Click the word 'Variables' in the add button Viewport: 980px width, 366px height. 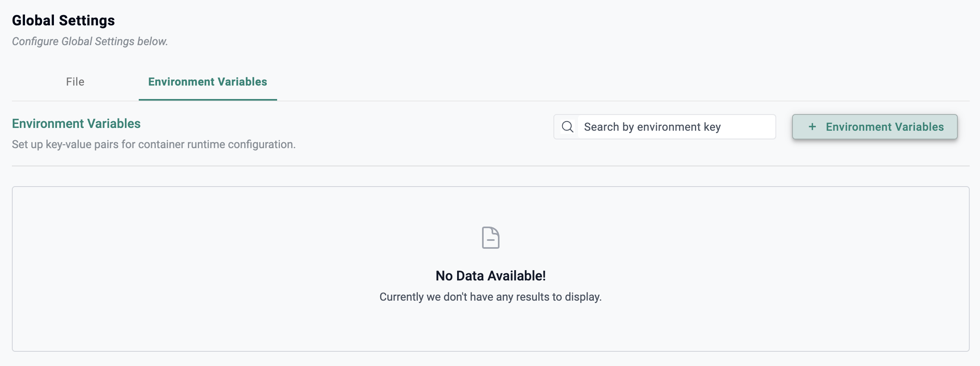point(919,127)
